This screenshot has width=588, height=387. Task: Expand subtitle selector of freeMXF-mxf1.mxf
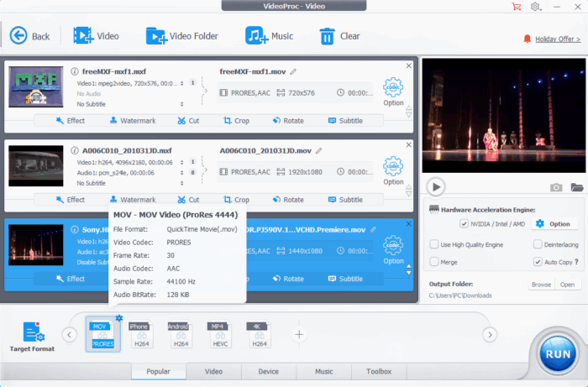[x=182, y=104]
